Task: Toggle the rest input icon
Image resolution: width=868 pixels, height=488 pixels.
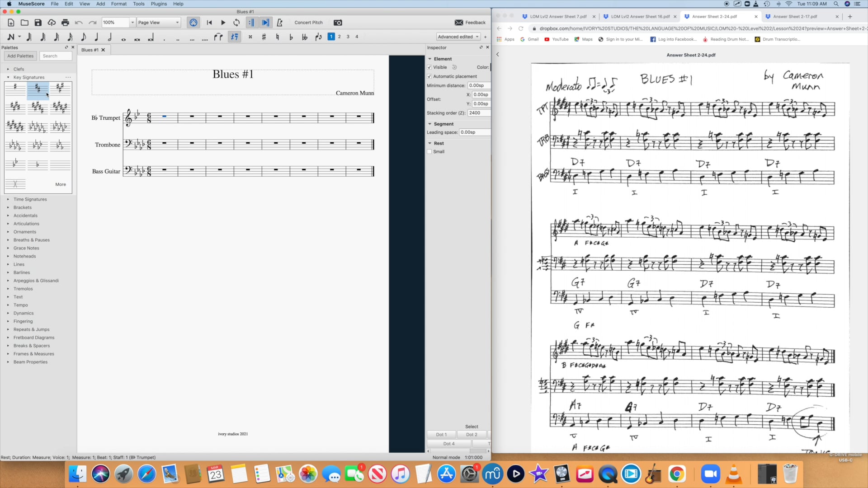Action: tap(235, 37)
